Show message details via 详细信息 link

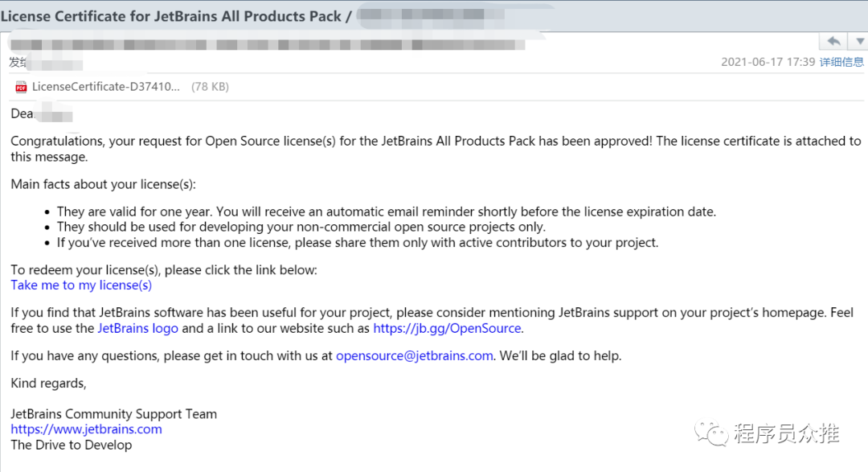pyautogui.click(x=841, y=62)
